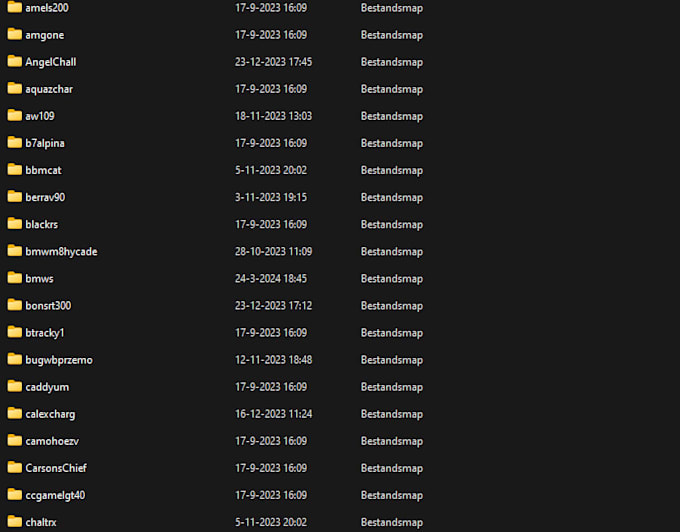Select the camohoezv folder name
Screen dimensions: 680x532
(x=52, y=440)
